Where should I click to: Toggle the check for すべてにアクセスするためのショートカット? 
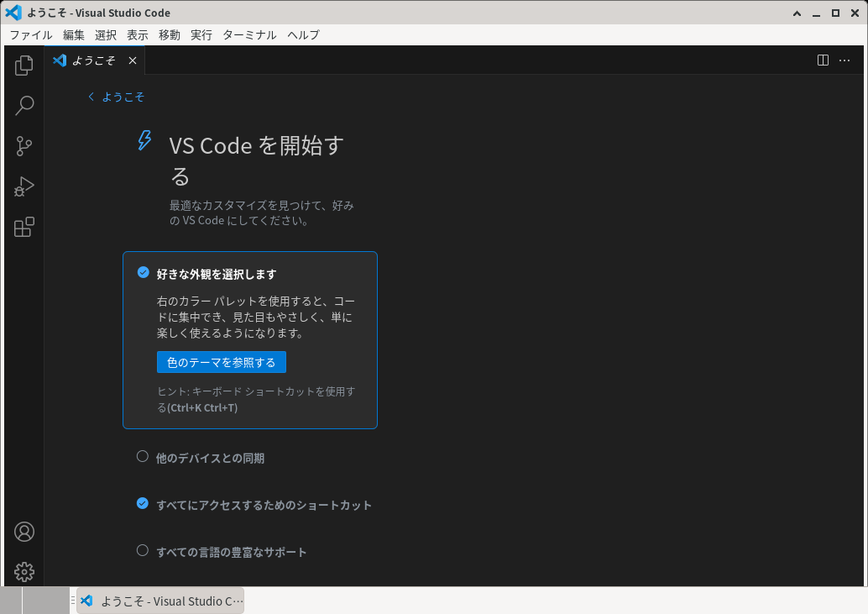pos(142,503)
